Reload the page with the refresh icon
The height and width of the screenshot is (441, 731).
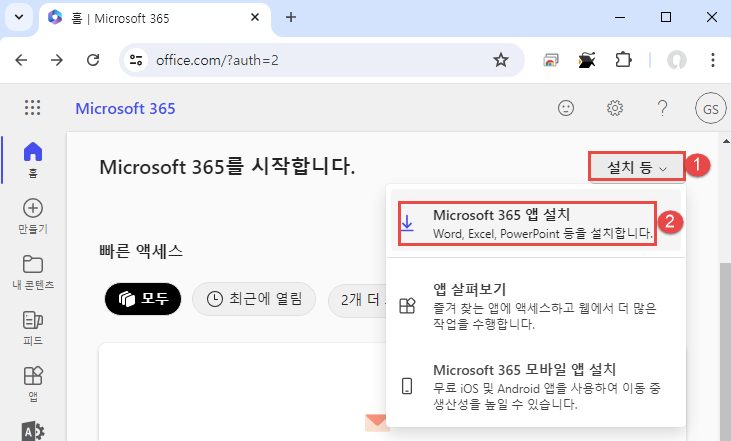coord(93,60)
